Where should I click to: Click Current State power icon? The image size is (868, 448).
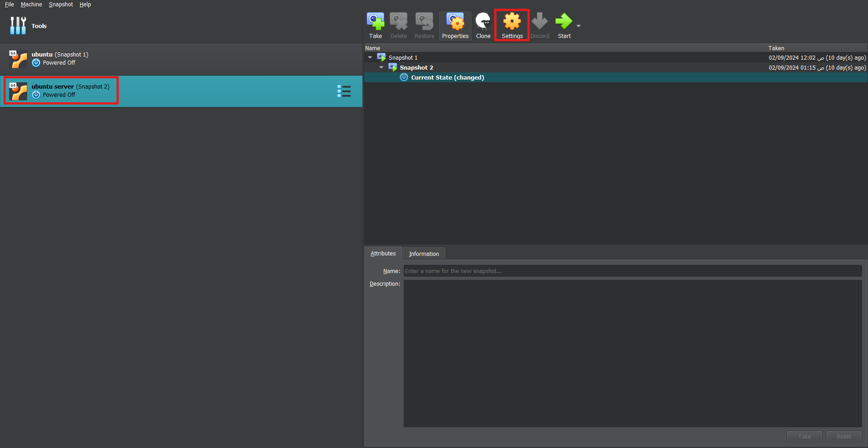(x=404, y=77)
